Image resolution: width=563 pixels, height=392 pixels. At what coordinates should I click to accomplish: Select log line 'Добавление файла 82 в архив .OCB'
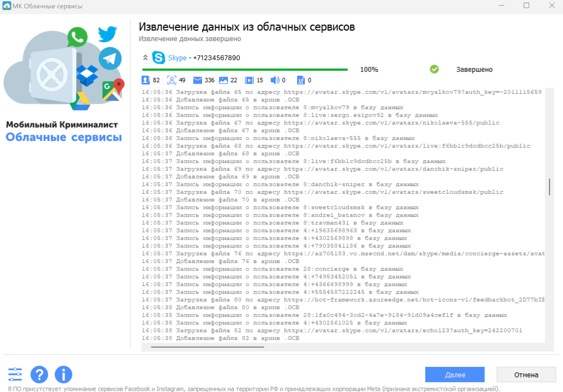click(220, 338)
